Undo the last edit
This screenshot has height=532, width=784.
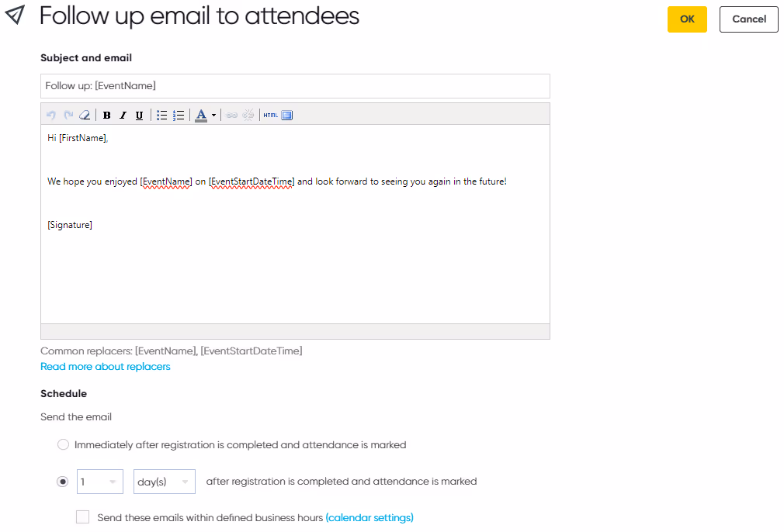[50, 115]
